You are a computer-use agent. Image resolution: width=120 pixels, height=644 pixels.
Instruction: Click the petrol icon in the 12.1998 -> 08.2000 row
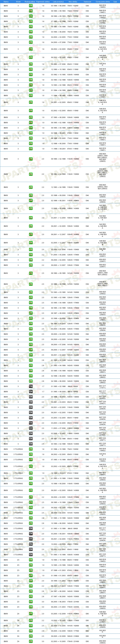(31, 144)
